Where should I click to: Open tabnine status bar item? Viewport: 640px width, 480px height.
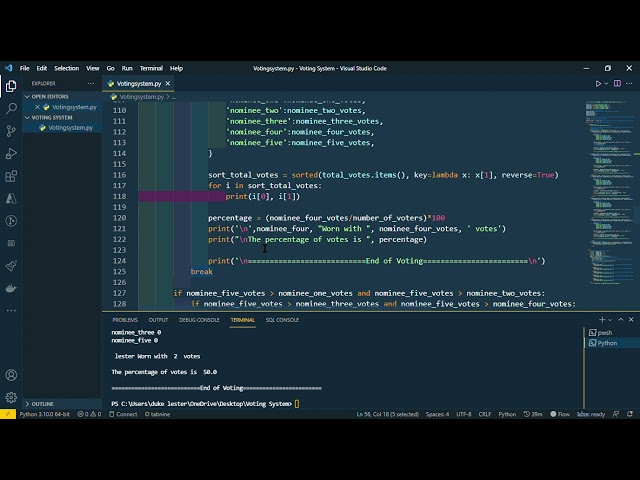click(x=158, y=414)
